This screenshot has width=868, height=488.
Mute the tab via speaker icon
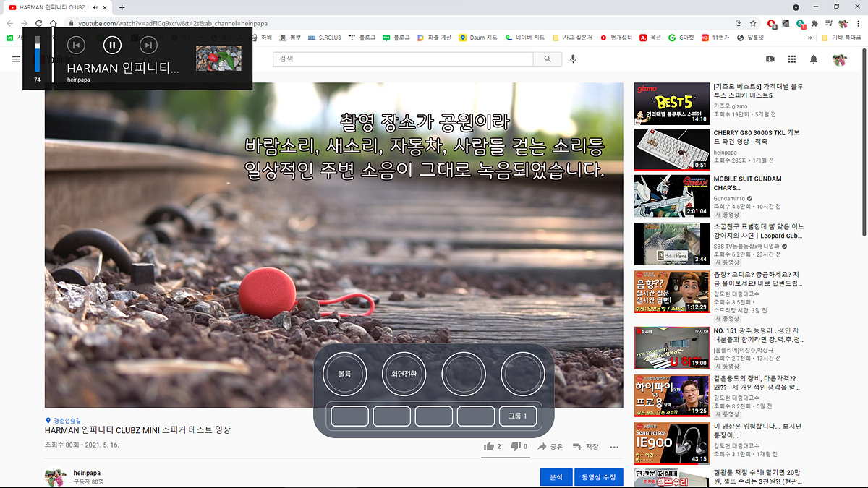pyautogui.click(x=96, y=7)
